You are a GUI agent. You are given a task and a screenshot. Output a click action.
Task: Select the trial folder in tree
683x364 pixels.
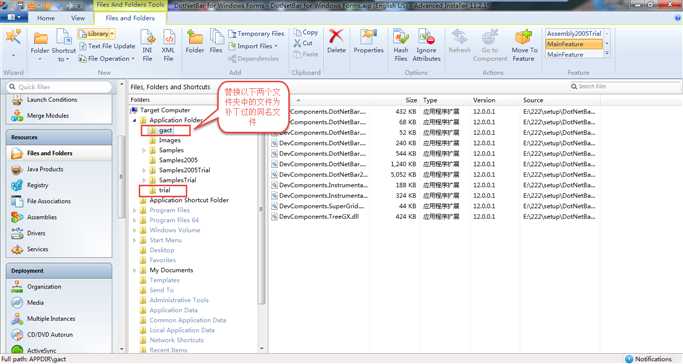click(x=164, y=190)
